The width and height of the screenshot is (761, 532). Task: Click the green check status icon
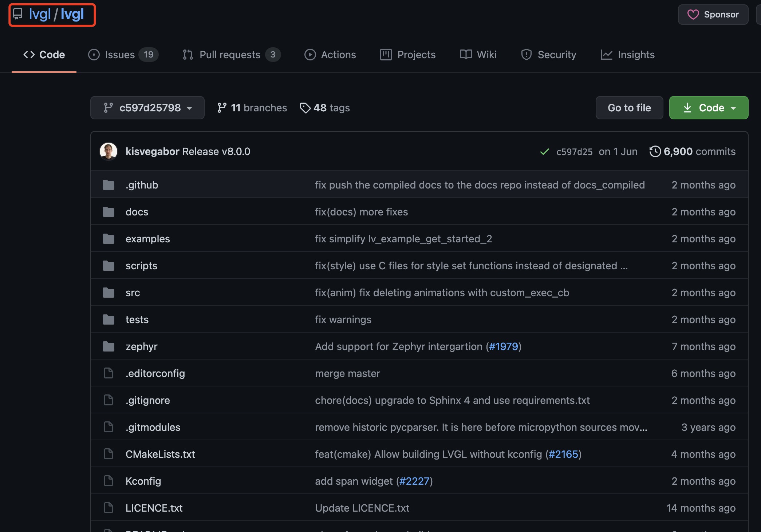pos(544,152)
